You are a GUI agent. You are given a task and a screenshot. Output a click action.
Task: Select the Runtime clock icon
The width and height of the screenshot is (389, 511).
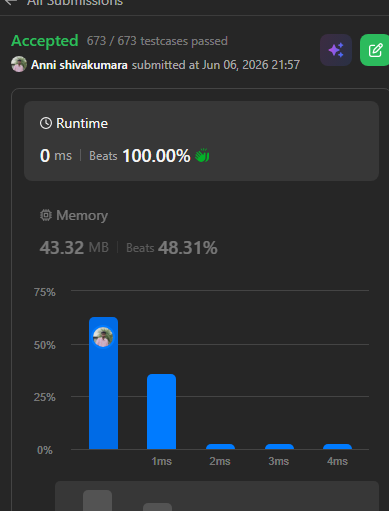(x=46, y=123)
